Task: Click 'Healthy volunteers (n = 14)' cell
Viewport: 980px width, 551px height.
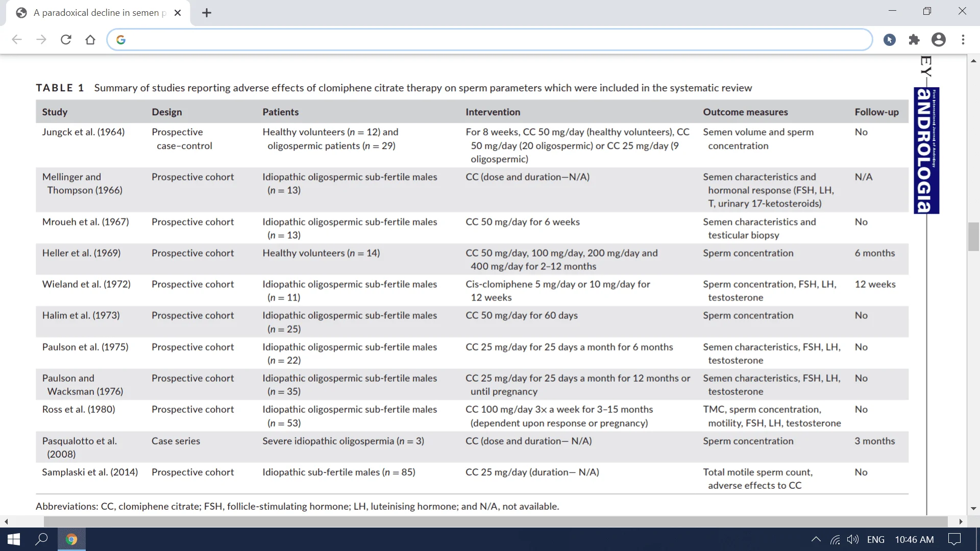Action: click(321, 253)
